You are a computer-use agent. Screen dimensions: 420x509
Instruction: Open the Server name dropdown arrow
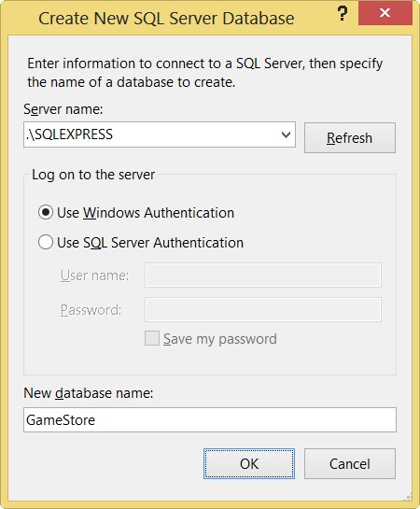click(x=286, y=134)
